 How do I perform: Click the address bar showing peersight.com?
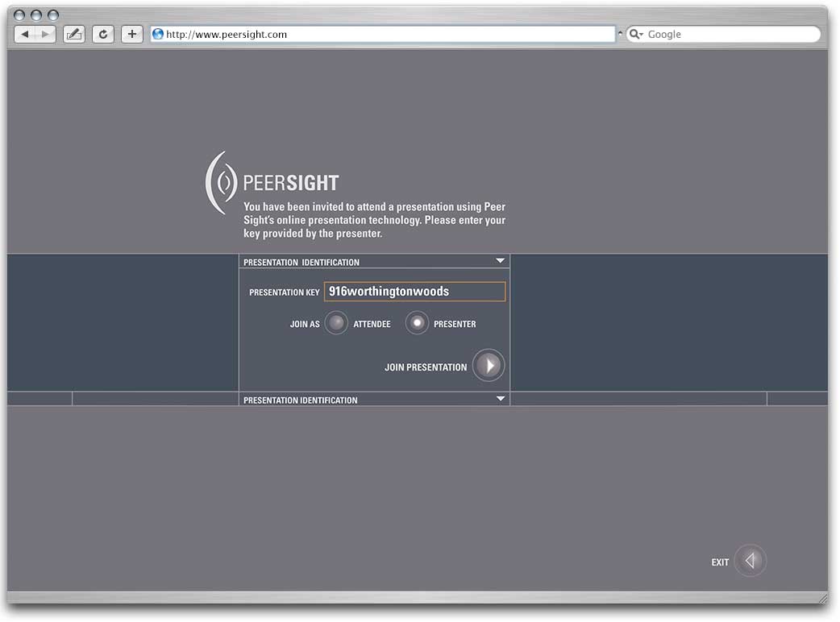(382, 35)
